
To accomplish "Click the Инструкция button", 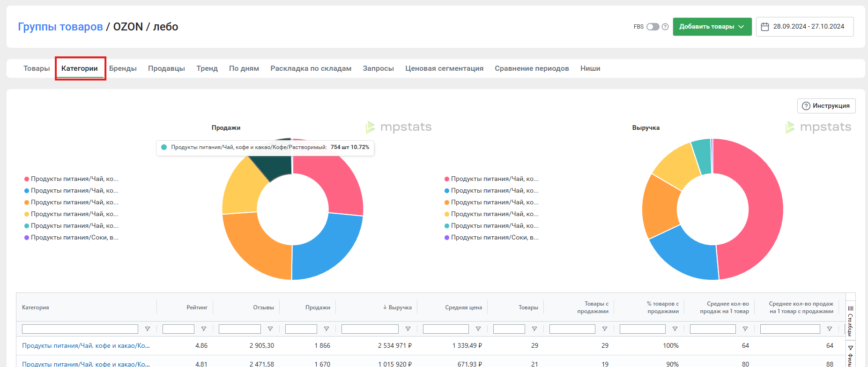I will click(x=826, y=106).
